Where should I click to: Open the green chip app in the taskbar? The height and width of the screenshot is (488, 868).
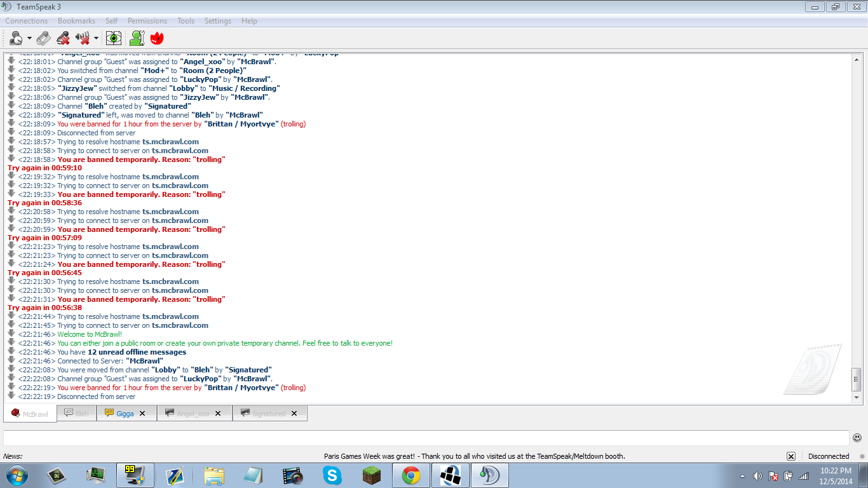pyautogui.click(x=57, y=475)
